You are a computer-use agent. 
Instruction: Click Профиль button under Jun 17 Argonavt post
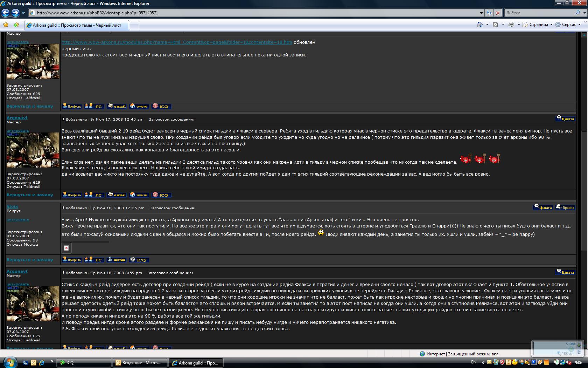[x=72, y=195]
